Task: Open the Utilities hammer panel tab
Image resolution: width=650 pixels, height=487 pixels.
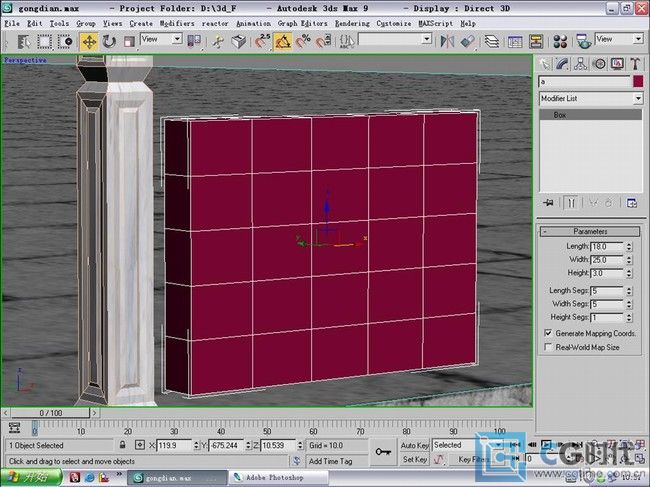Action: [635, 64]
